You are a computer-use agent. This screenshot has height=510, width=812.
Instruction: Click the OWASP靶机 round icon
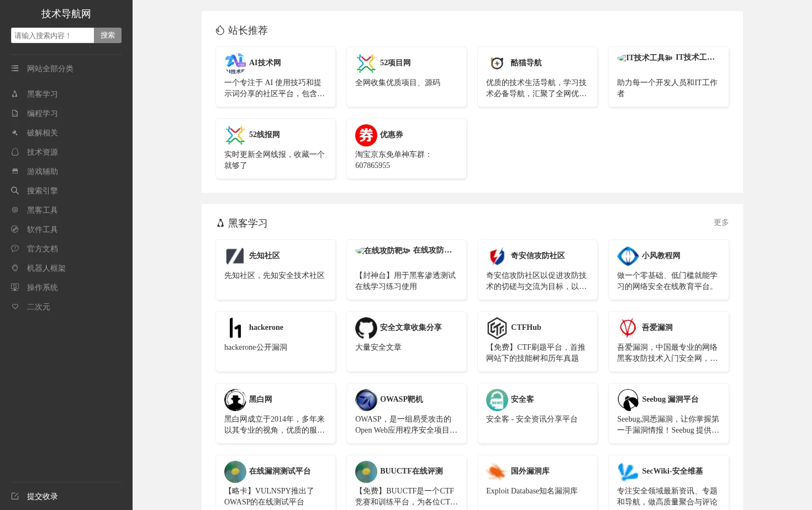click(366, 400)
